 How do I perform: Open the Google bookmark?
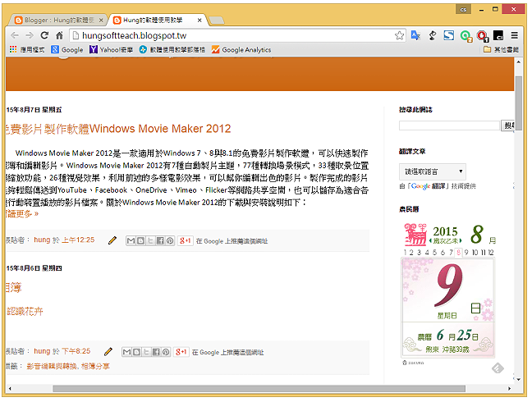[x=67, y=50]
